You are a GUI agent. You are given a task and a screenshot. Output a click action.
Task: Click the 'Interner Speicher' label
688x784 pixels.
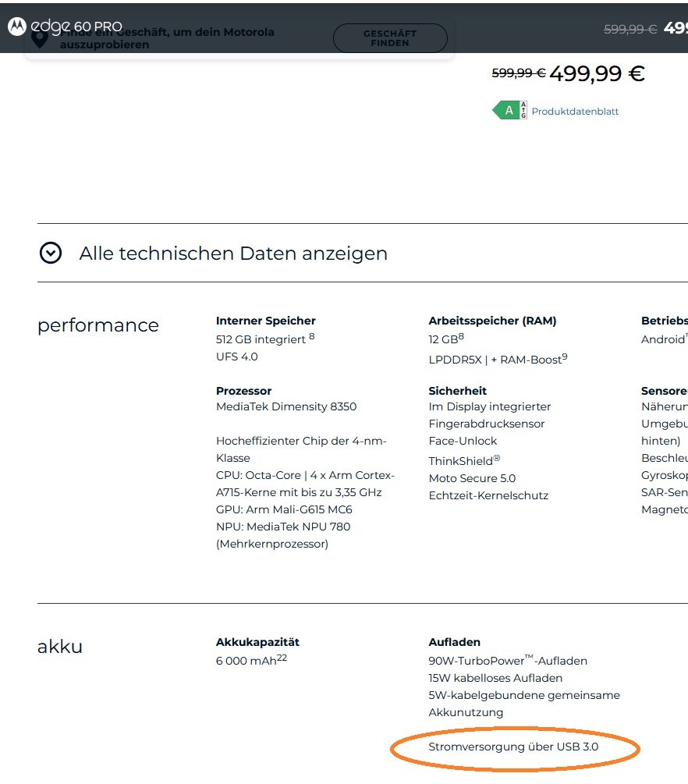coord(265,321)
